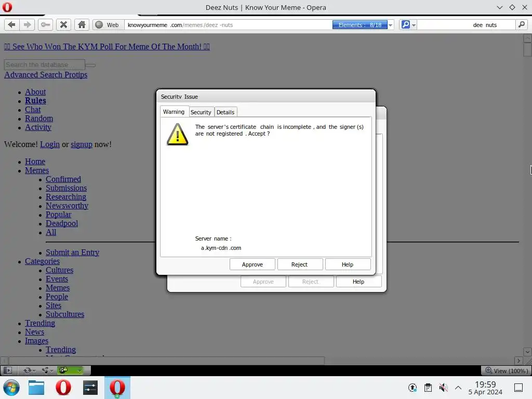Screen dimensions: 532x399
Task: Open the Random link
Action: (39, 118)
